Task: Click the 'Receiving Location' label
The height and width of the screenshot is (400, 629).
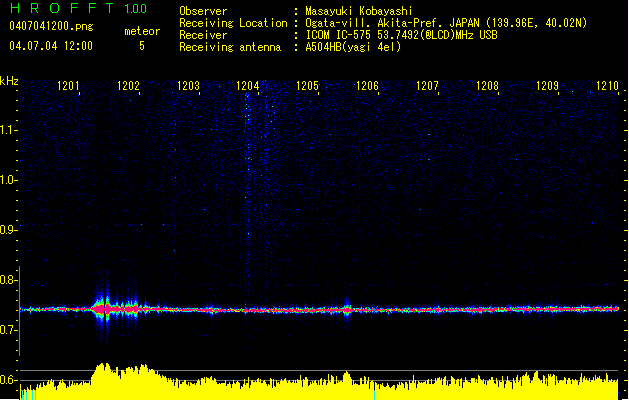Action: tap(233, 23)
